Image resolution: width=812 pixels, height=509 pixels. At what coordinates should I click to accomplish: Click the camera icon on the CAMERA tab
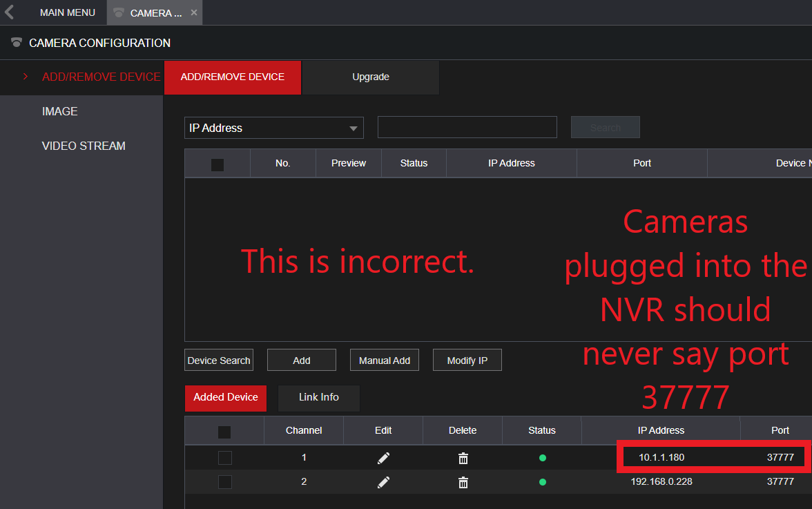point(119,12)
